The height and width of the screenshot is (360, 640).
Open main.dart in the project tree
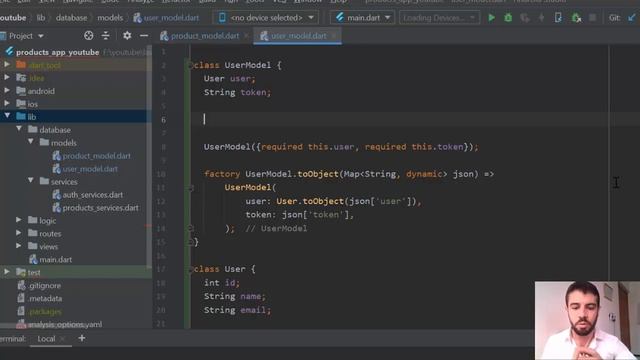[x=56, y=260]
